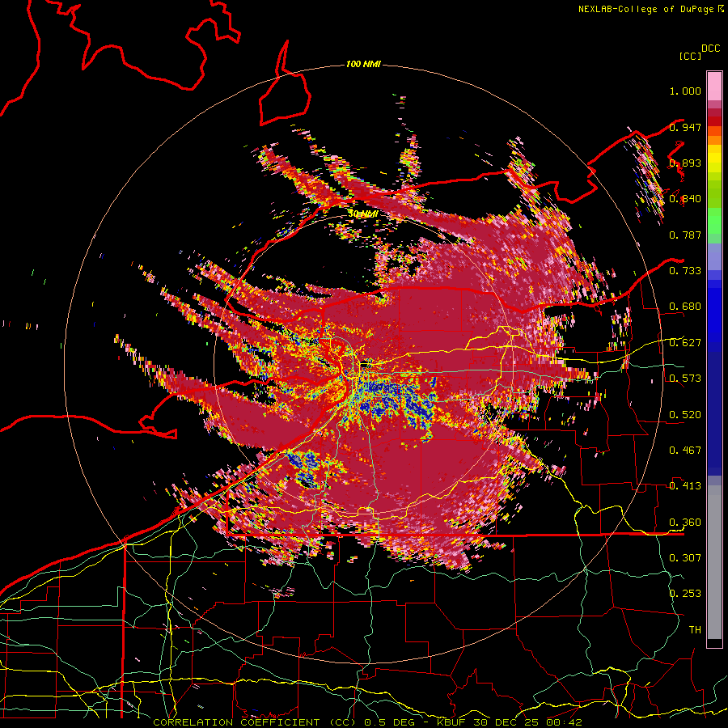Click the 100 NMI range ring label

363,64
